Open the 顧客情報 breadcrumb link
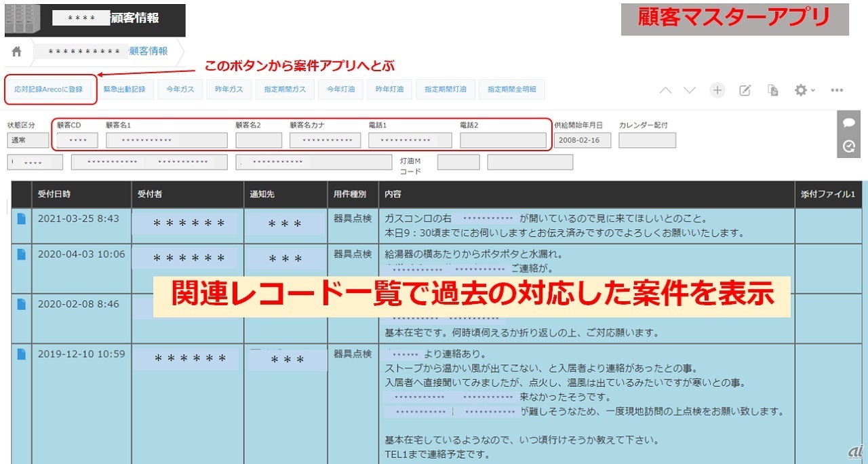The height and width of the screenshot is (464, 868). tap(148, 52)
